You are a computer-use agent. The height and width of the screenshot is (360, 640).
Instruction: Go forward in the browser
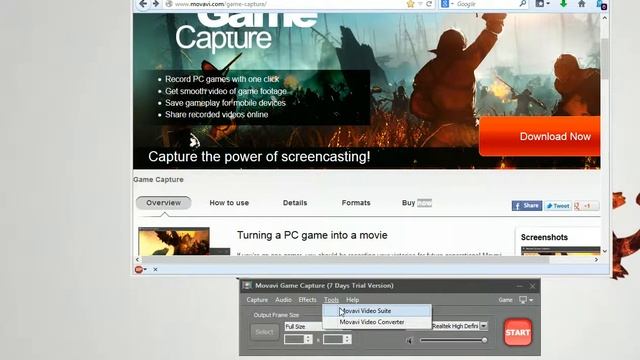[156, 4]
